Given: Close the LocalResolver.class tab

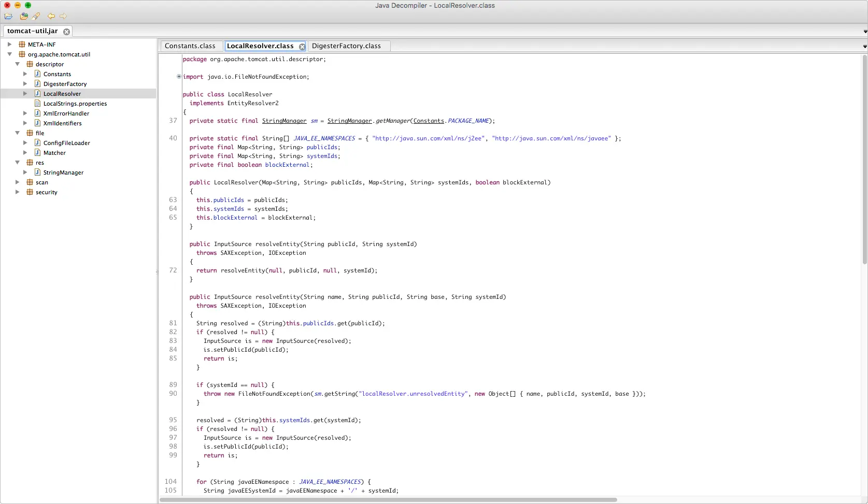Looking at the screenshot, I should (x=302, y=47).
